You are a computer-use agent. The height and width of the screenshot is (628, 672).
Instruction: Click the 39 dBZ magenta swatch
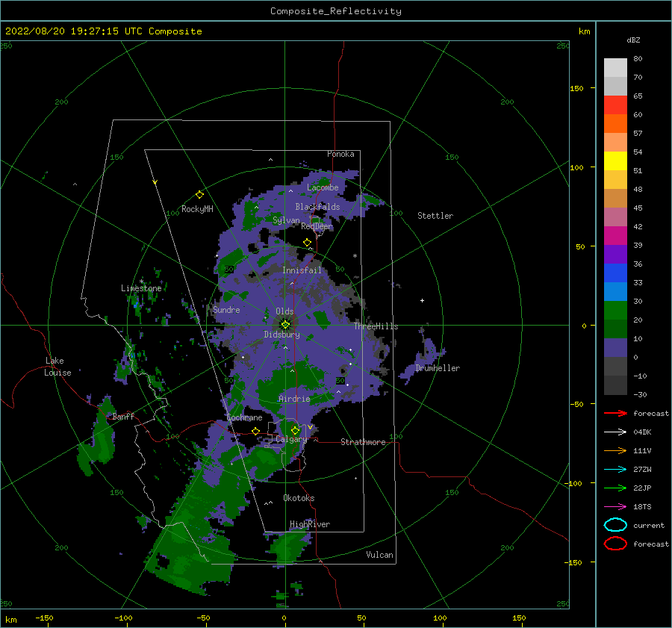tap(615, 236)
